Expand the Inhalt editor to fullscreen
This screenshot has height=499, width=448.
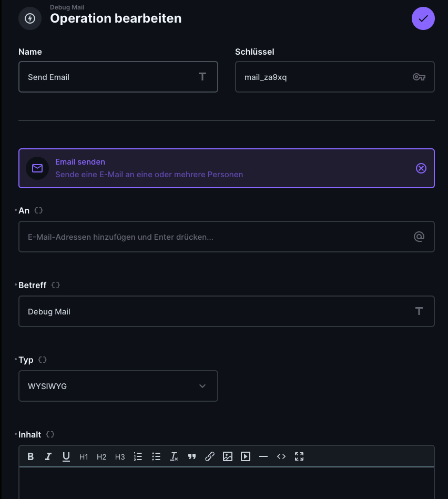click(299, 456)
